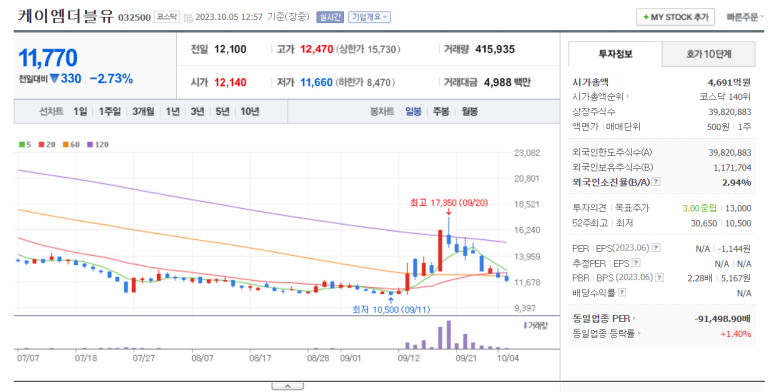Open the 기업개요 dropdown

click(x=369, y=17)
